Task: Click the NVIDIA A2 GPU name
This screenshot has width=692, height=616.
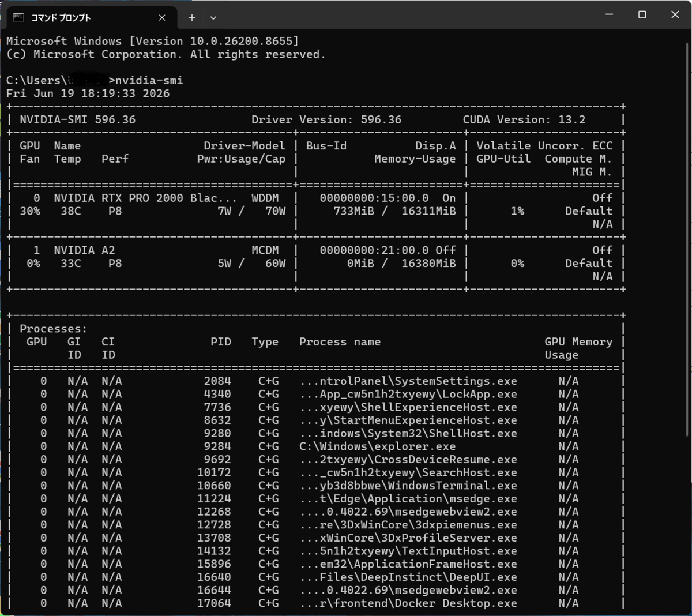Action: click(x=84, y=250)
